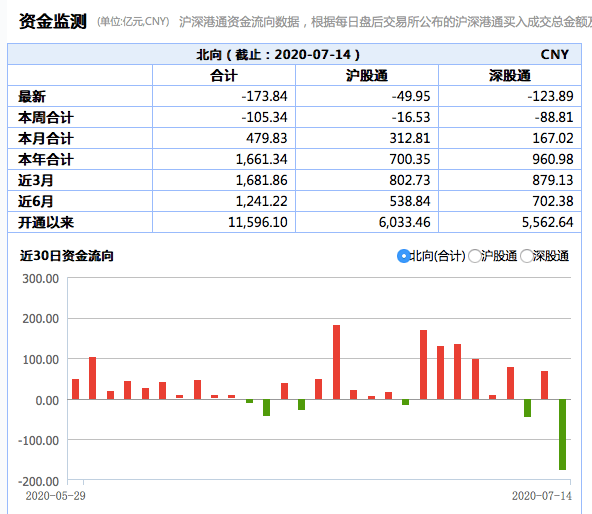
Task: Click the -16.53 cell value
Action: coord(411,117)
